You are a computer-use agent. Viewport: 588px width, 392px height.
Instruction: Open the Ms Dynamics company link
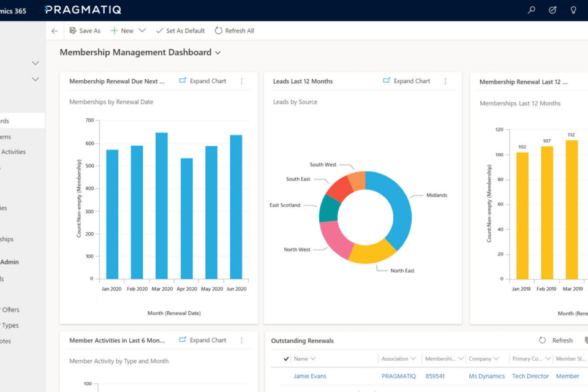(x=486, y=376)
